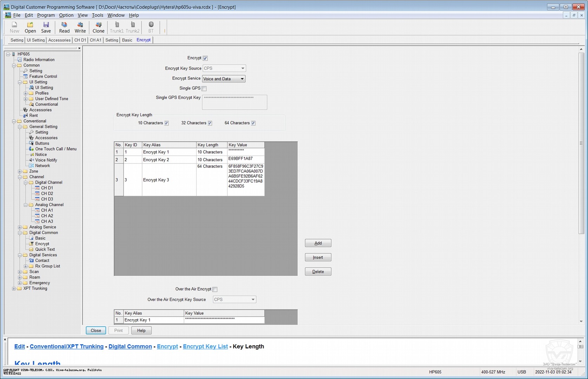Open CH D2 digital channel

click(x=47, y=193)
